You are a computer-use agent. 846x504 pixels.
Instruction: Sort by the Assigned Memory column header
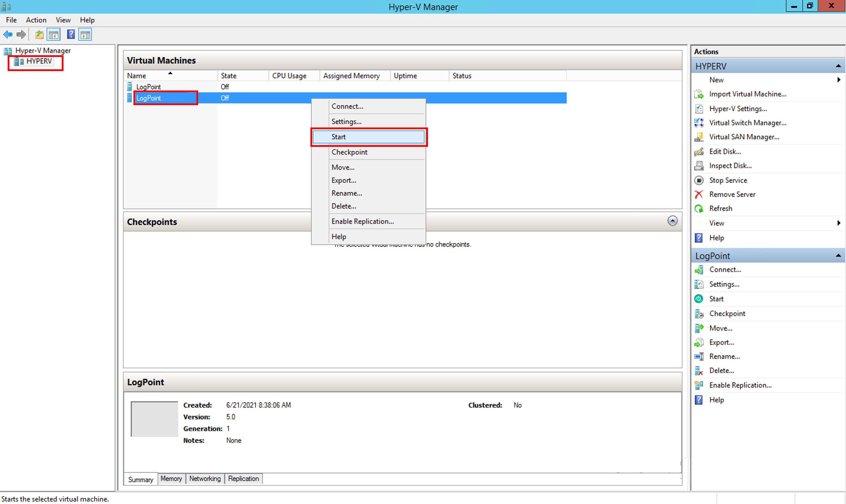pos(351,76)
